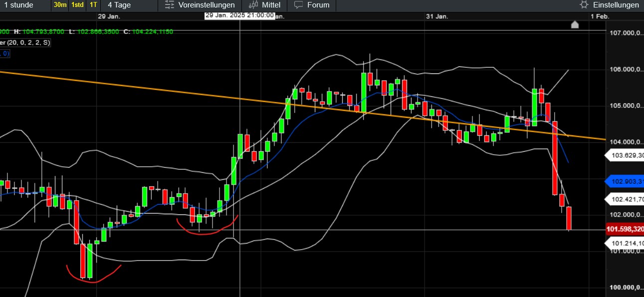Click the price tag 103.629,30

click(625, 156)
